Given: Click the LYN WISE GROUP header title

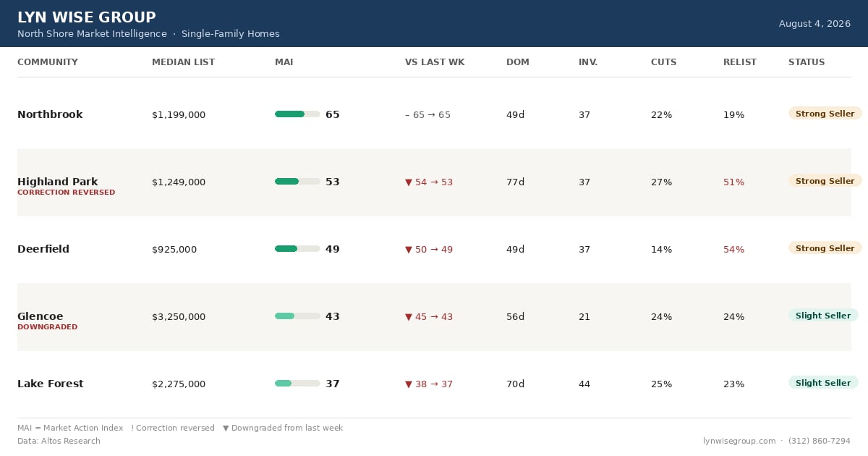Looking at the screenshot, I should point(87,17).
